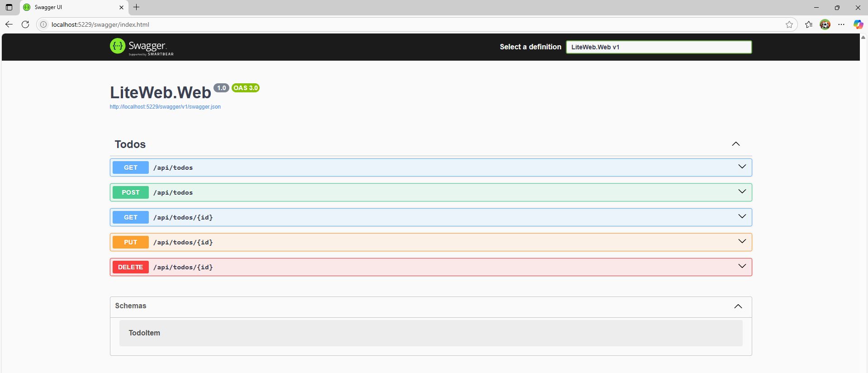
Task: View site information icon in address bar
Action: pyautogui.click(x=43, y=24)
